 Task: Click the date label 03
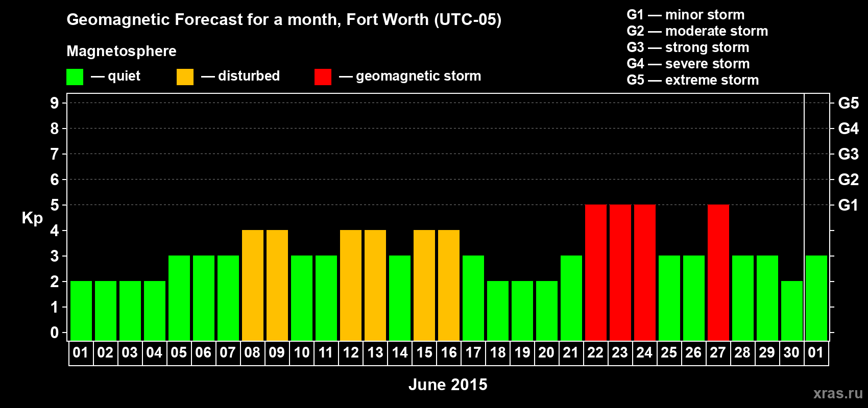130,352
